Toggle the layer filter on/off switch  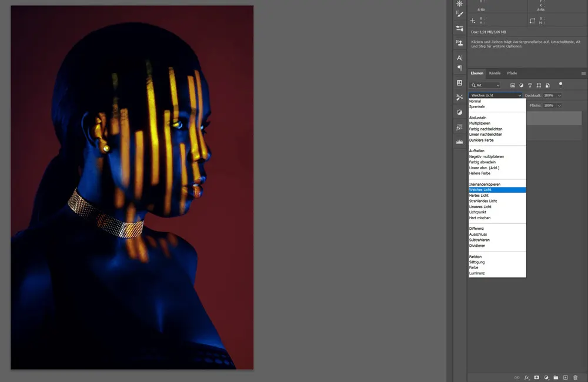[x=560, y=84]
